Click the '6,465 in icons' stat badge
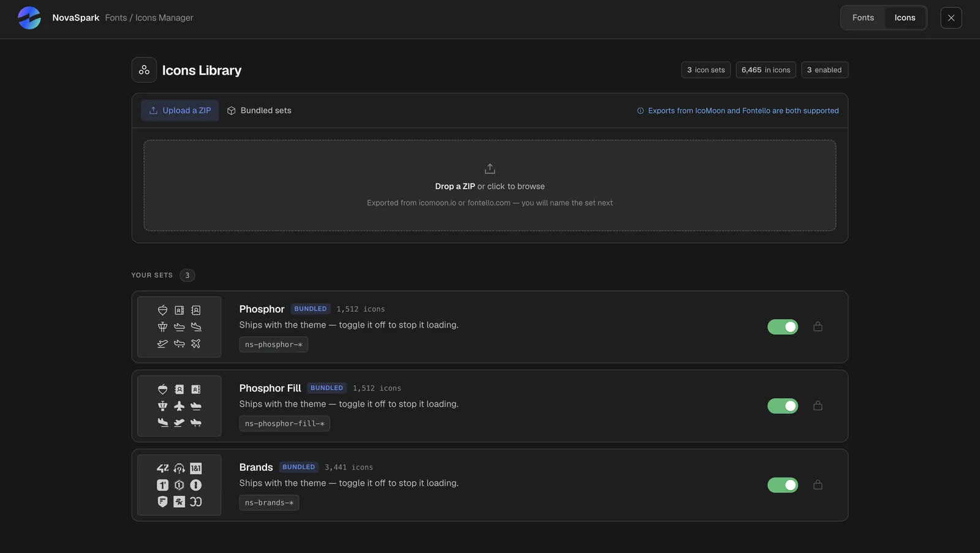 point(766,70)
